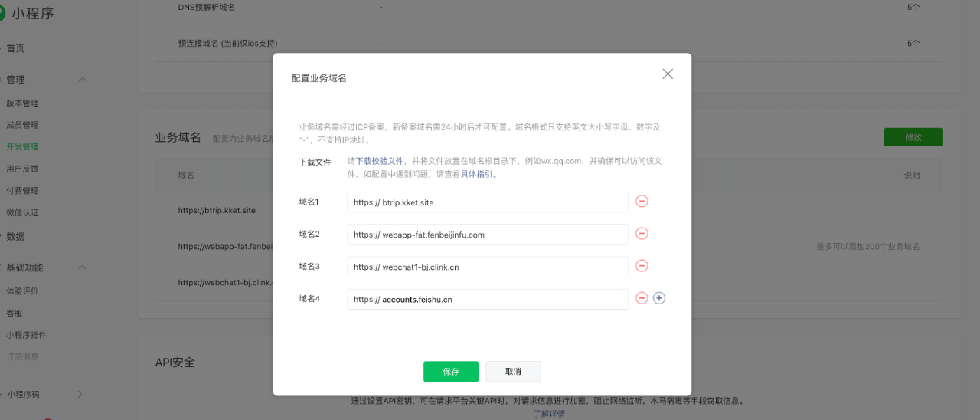
Task: Open 版本管理 in the sidebar
Action: [22, 103]
